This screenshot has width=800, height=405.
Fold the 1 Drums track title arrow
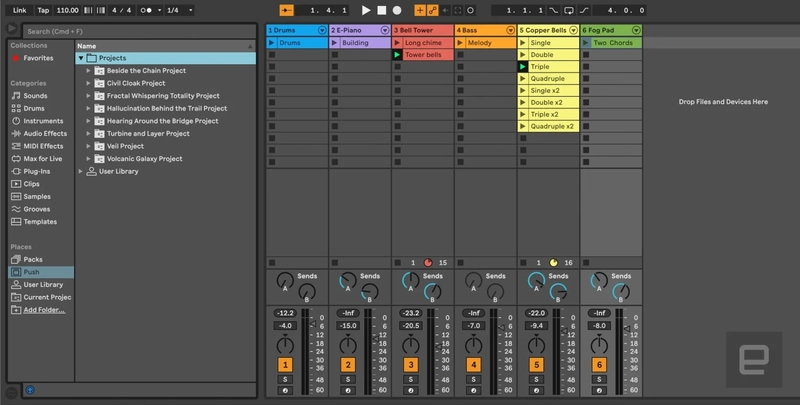pyautogui.click(x=322, y=30)
